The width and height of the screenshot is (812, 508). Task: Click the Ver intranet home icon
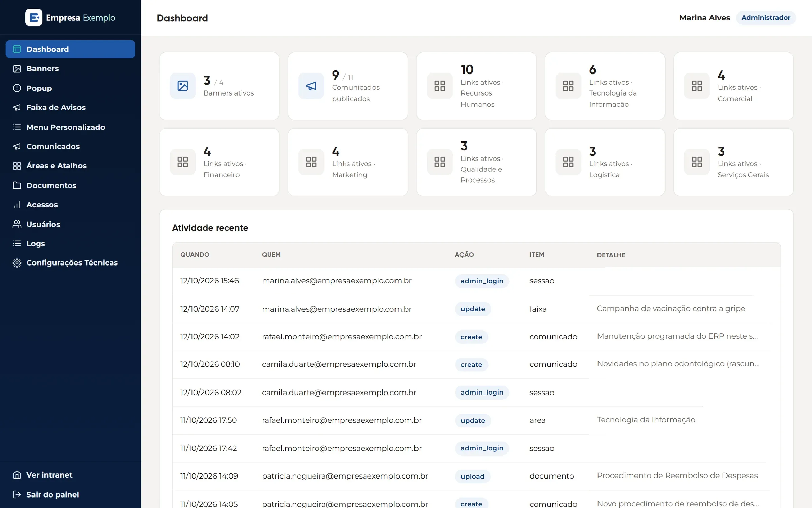[x=17, y=475]
